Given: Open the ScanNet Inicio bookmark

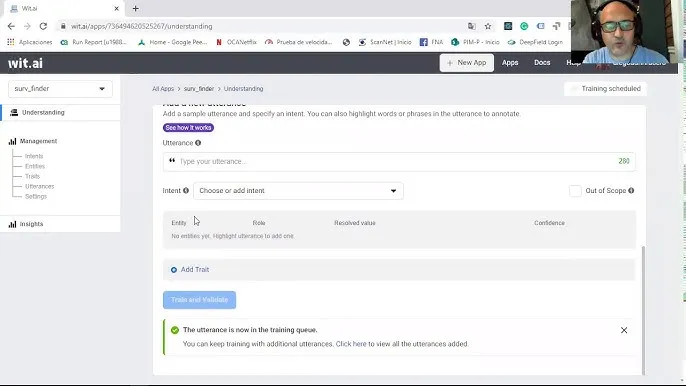Looking at the screenshot, I should (385, 42).
